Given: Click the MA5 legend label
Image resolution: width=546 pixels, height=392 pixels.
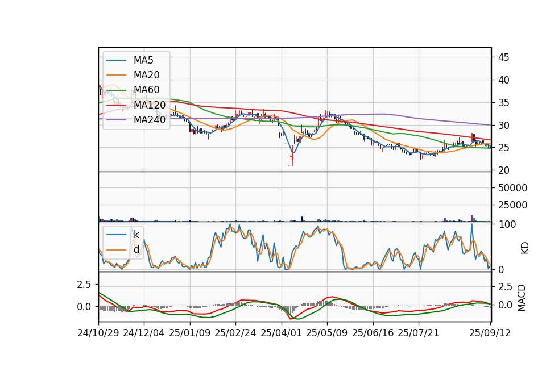Looking at the screenshot, I should (143, 60).
